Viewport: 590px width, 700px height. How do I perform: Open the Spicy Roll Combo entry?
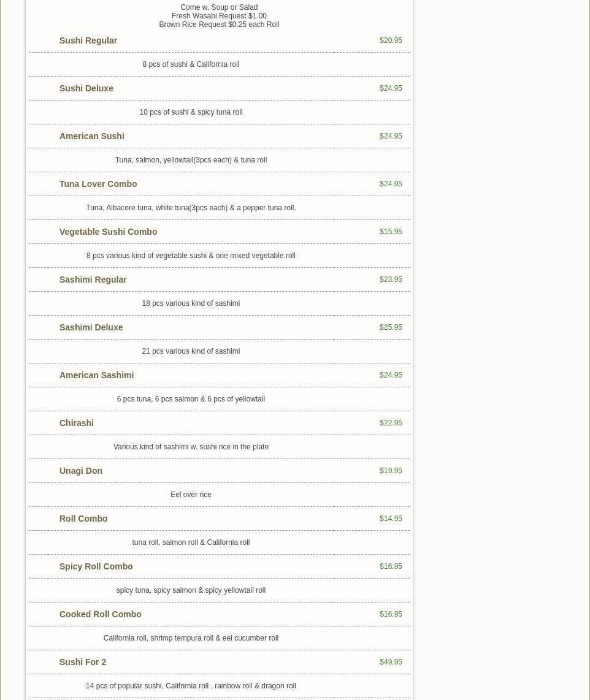(x=96, y=566)
